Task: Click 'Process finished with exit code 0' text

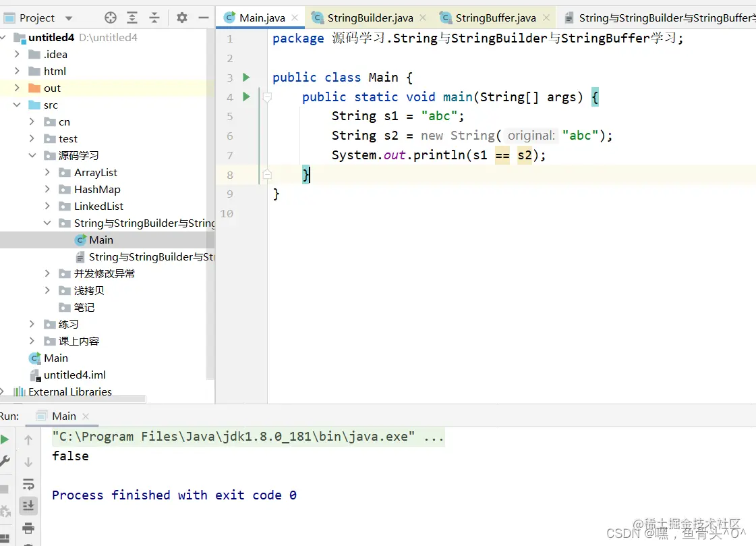Action: pyautogui.click(x=174, y=495)
